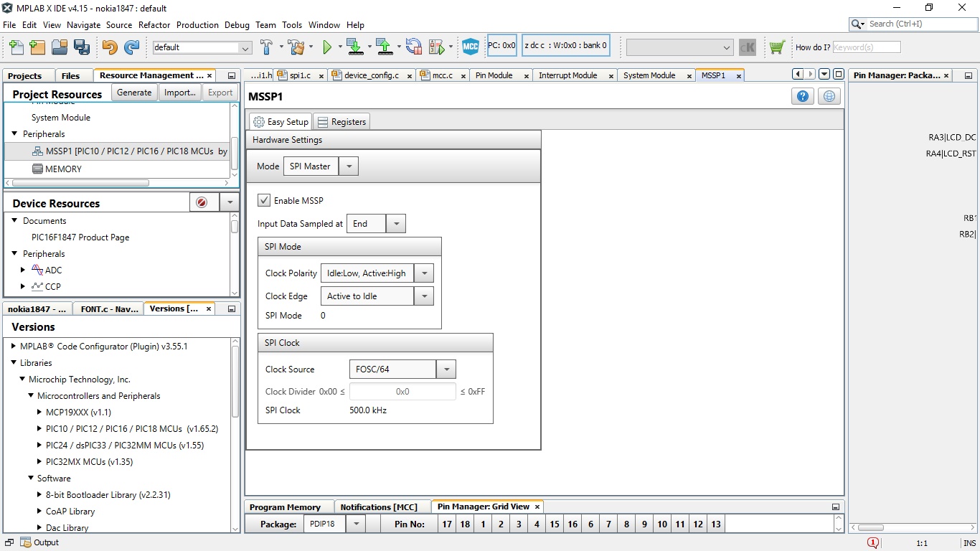Open the Clock Source FOSC/64 dropdown
This screenshot has height=551, width=980.
(446, 369)
